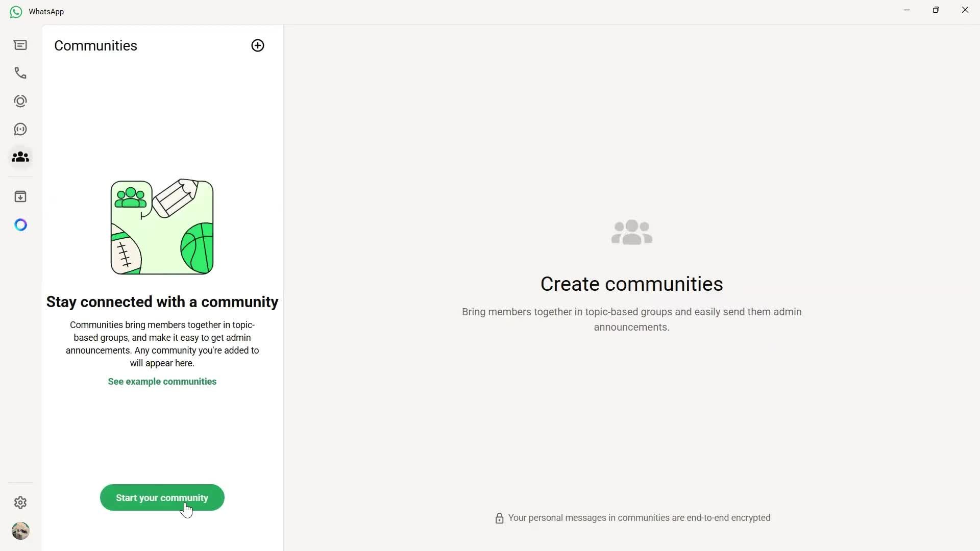Click your profile picture avatar

pos(20,531)
